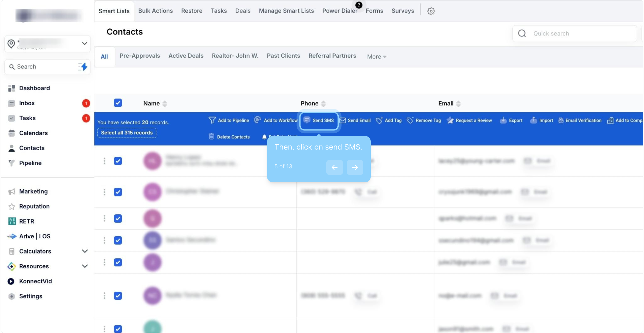Expand the More smart lists dropdown

[x=376, y=56]
